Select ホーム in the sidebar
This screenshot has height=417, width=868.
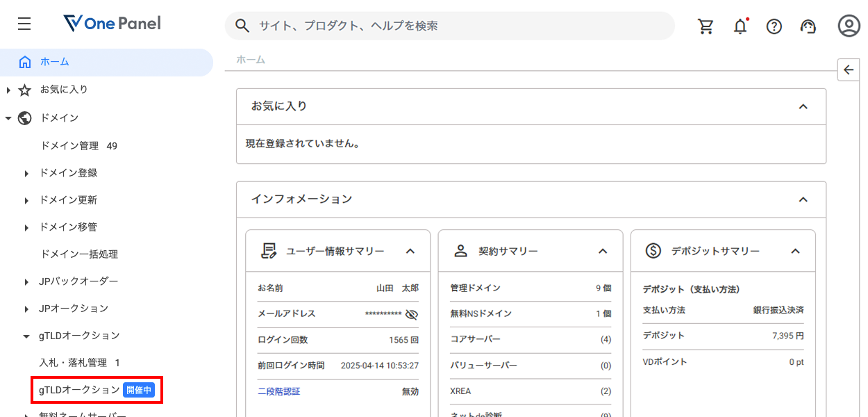point(55,62)
